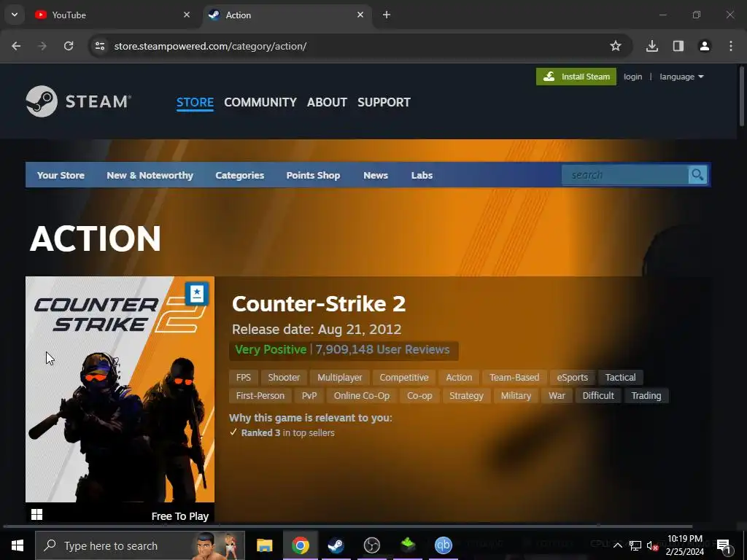Open the green app icon in taskbar
Viewport: 747px width, 560px height.
coord(408,545)
